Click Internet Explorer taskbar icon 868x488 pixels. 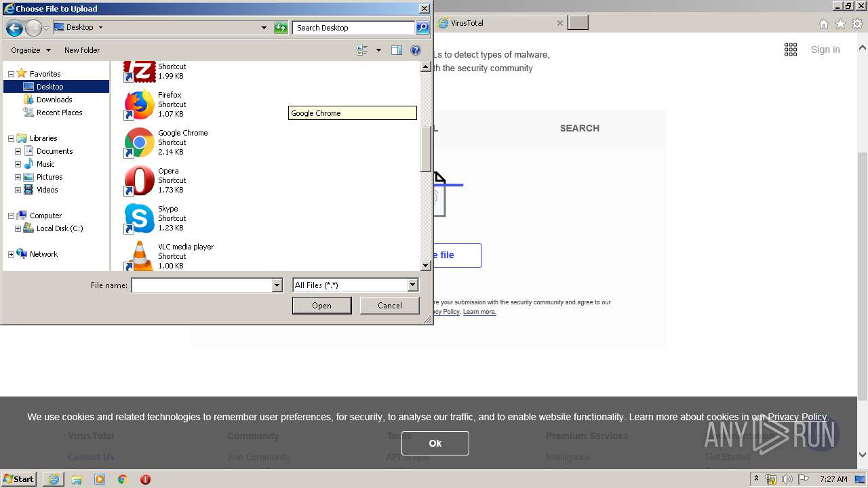click(54, 479)
